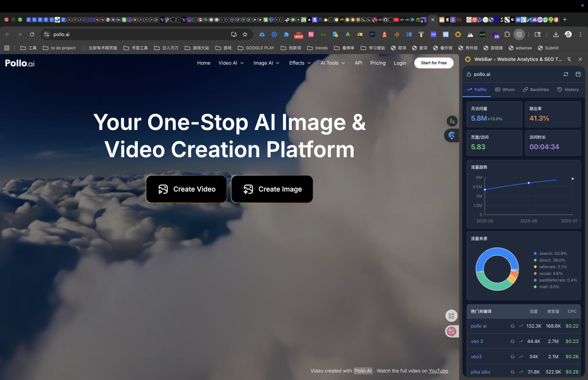The image size is (588, 380).
Task: Click the 2025-06 point on traffic trend chart
Action: click(529, 183)
